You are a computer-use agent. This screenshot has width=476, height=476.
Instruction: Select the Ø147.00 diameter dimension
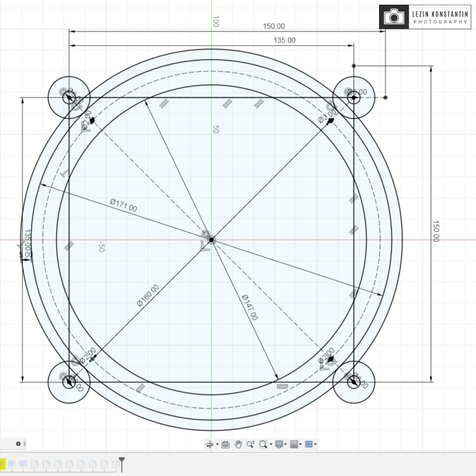pos(250,307)
